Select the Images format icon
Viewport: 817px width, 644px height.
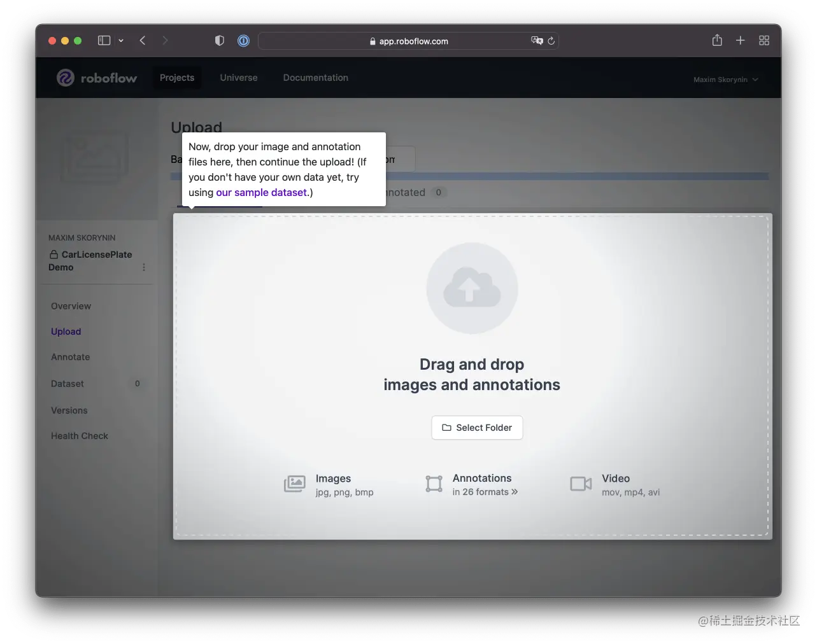pos(295,484)
